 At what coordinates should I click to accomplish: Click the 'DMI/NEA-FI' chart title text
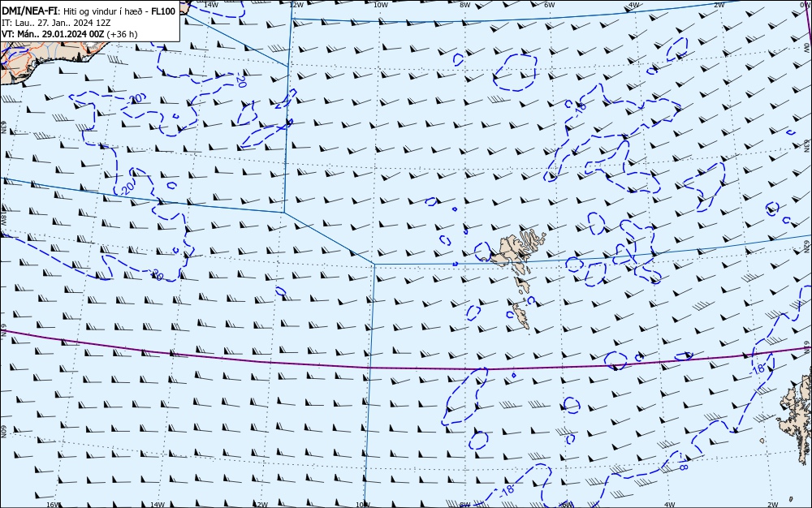point(28,11)
